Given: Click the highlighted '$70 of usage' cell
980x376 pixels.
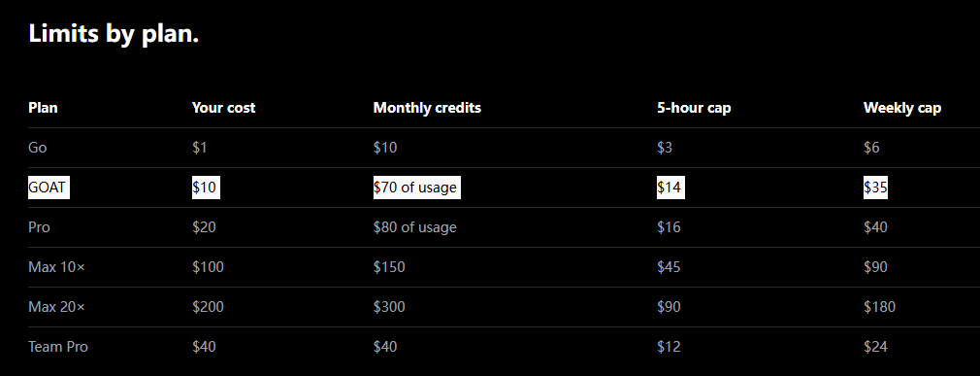Looking at the screenshot, I should click(417, 188).
